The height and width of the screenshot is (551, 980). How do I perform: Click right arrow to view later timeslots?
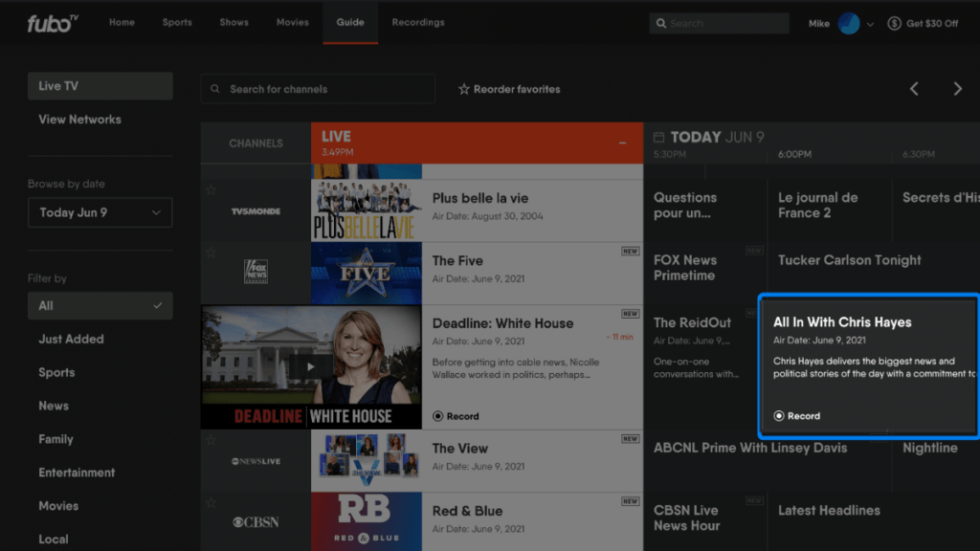(957, 87)
